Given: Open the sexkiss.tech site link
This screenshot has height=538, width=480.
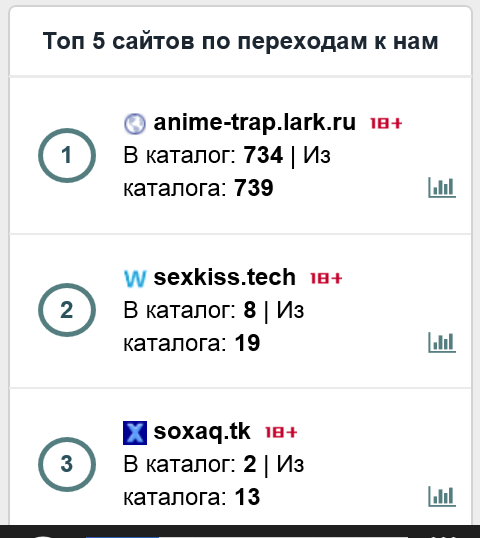Looking at the screenshot, I should coord(224,277).
